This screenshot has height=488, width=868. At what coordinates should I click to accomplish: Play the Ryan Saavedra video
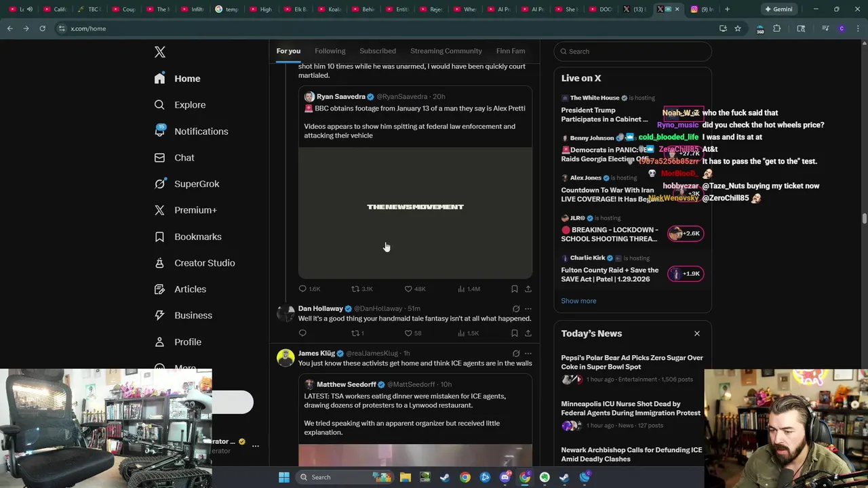415,213
